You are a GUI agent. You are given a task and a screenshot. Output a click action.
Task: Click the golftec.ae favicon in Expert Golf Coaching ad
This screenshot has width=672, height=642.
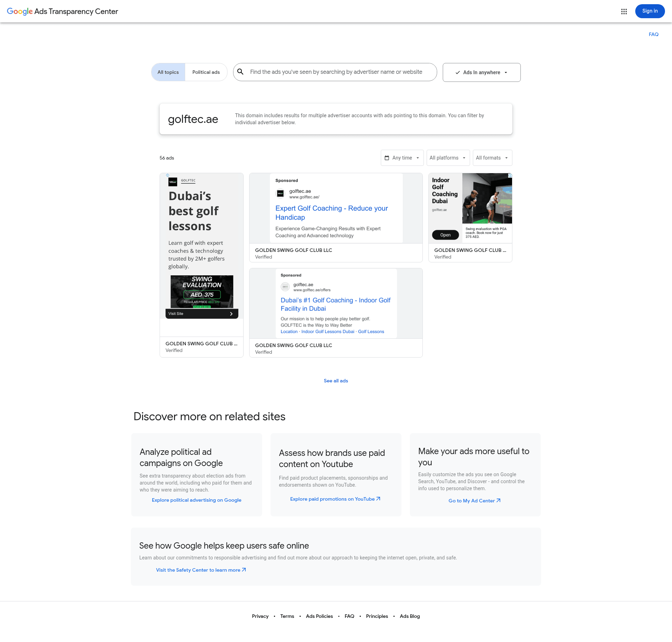tap(280, 193)
